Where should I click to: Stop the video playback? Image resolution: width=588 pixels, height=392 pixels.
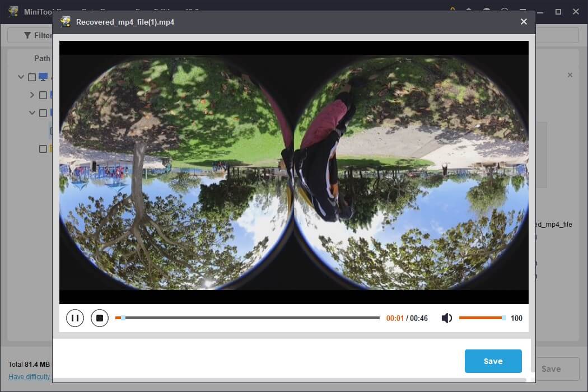click(x=100, y=318)
